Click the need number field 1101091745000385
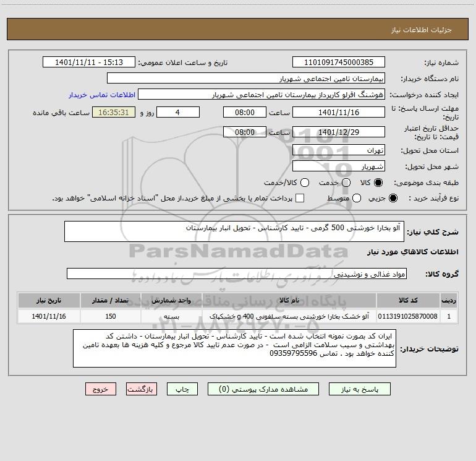The height and width of the screenshot is (461, 476). tap(339, 62)
